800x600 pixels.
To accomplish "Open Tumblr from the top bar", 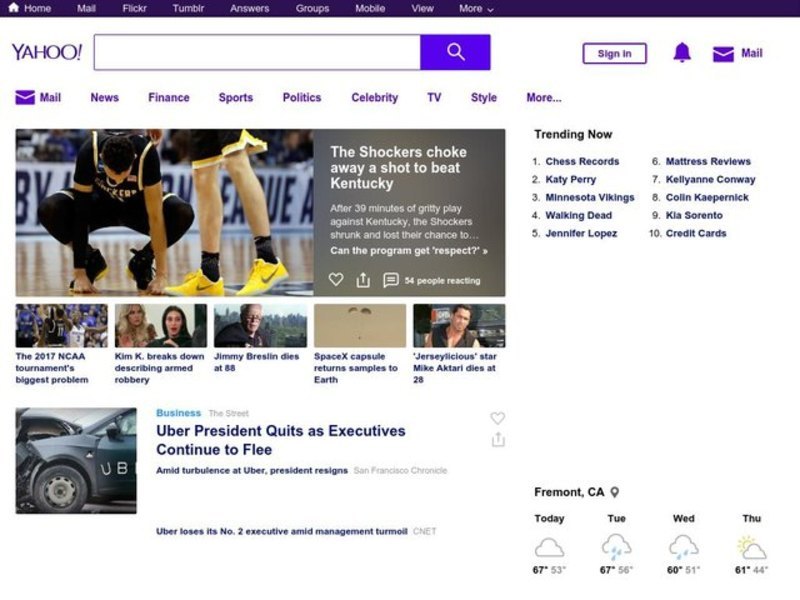I will click(188, 8).
